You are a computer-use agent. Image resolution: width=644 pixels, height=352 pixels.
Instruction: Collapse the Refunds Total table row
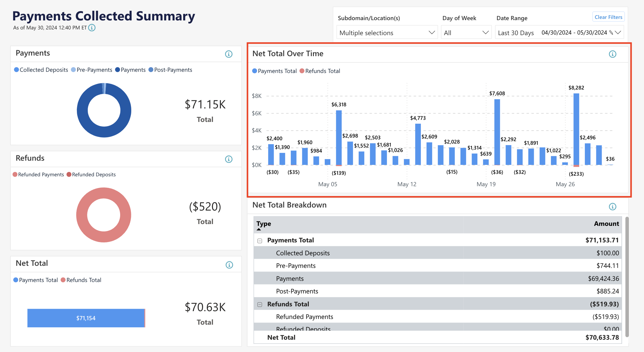tap(259, 304)
